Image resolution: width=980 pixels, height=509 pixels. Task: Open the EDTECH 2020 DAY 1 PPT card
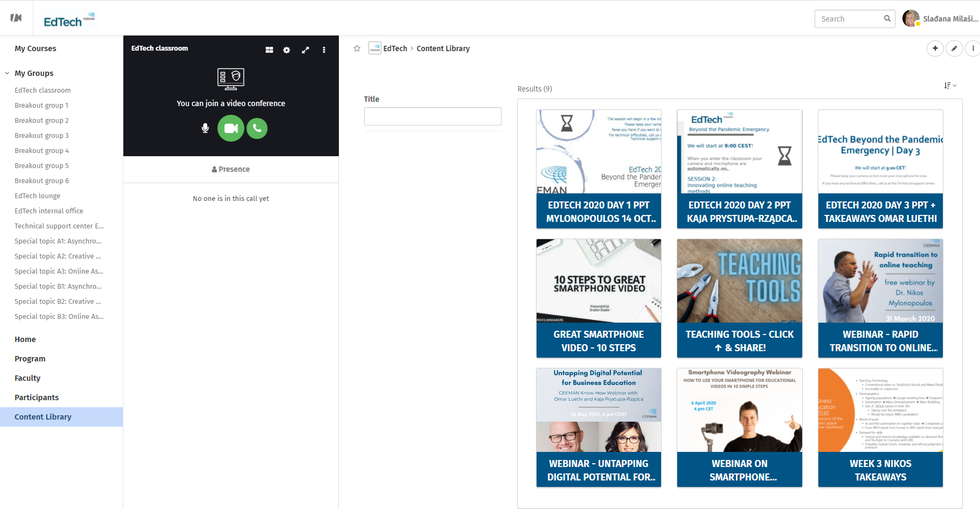click(x=599, y=169)
